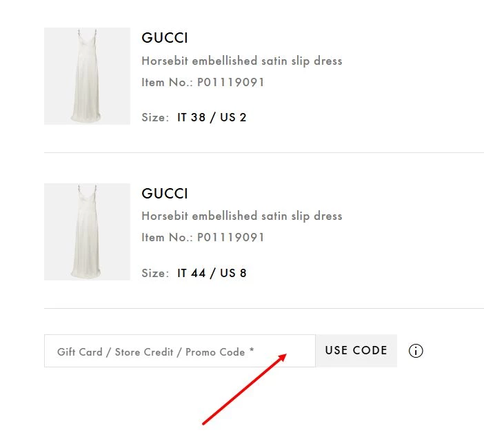Viewport: 484px width, 448px height.
Task: Select the size value IT 44 / US 8
Action: click(212, 273)
